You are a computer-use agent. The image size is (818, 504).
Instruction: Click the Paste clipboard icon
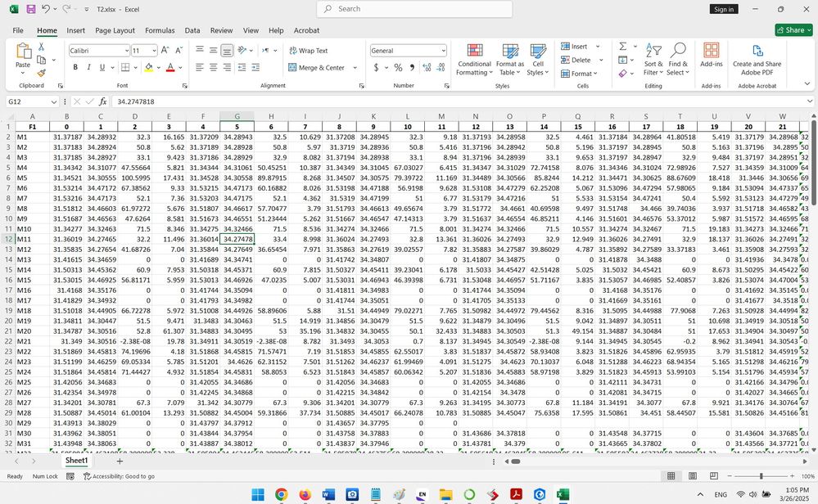click(x=23, y=51)
